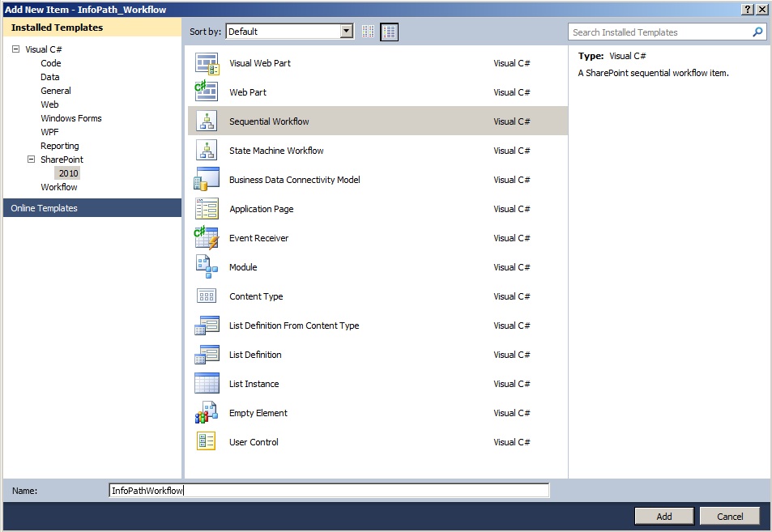The image size is (772, 532).
Task: Collapse the SharePoint tree node
Action: coord(31,160)
